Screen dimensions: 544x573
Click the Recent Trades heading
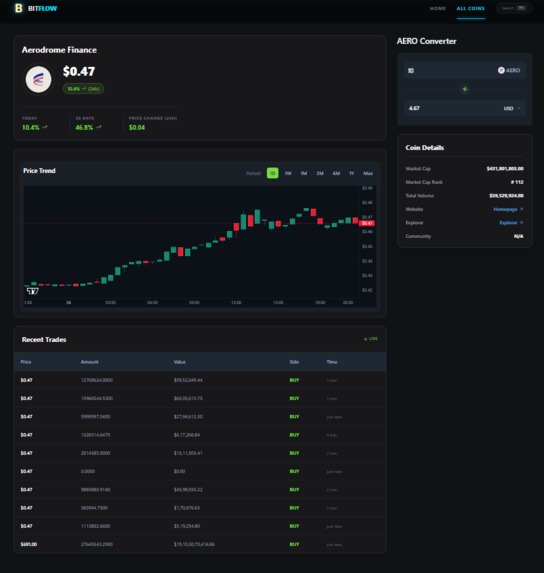click(x=44, y=339)
